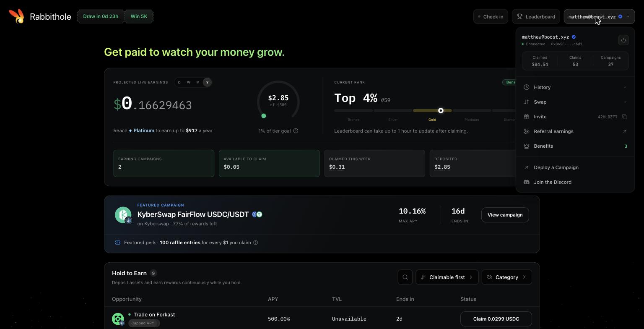Click the Forkast opportunity logo

coord(118,319)
